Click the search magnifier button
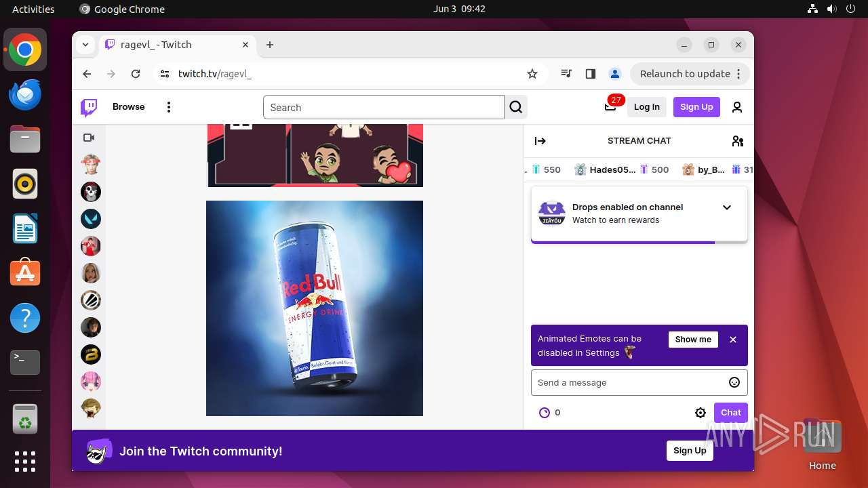 516,107
